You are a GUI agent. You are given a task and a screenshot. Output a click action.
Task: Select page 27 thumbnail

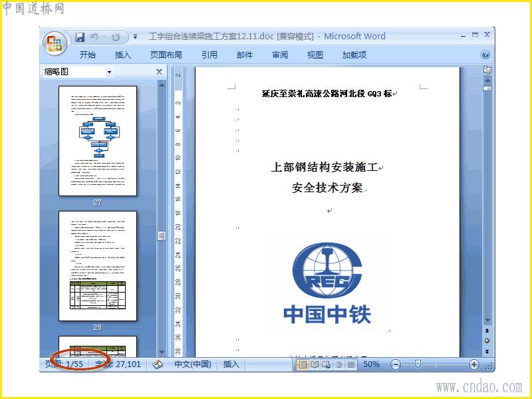click(98, 141)
